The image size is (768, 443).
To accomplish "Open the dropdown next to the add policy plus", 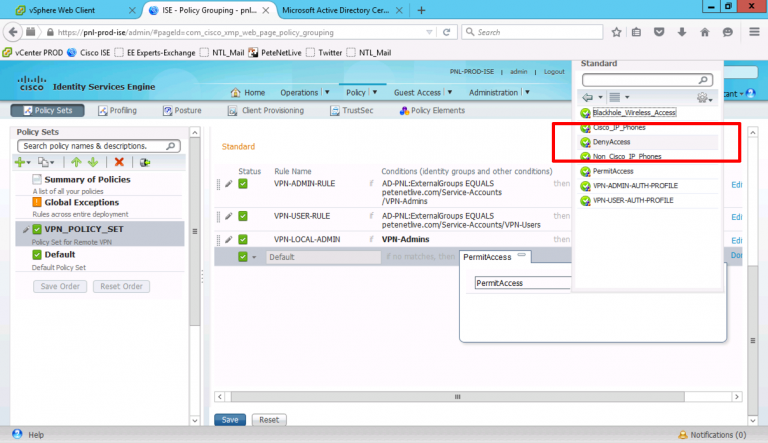I will click(29, 163).
